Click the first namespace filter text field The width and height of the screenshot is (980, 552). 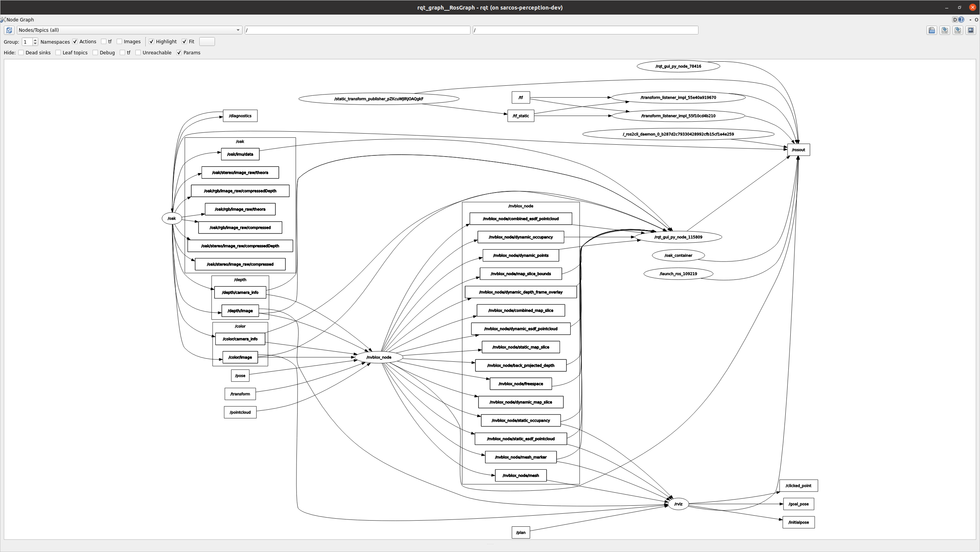[357, 30]
